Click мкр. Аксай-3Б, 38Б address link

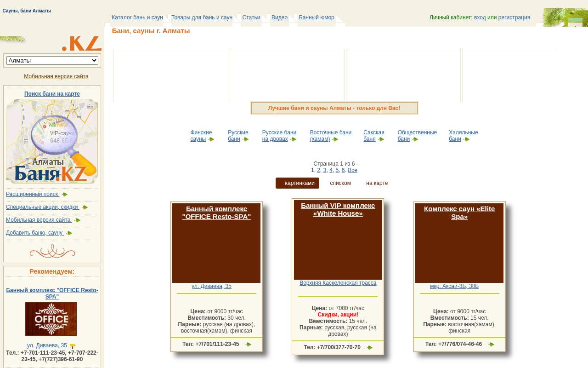tap(454, 286)
